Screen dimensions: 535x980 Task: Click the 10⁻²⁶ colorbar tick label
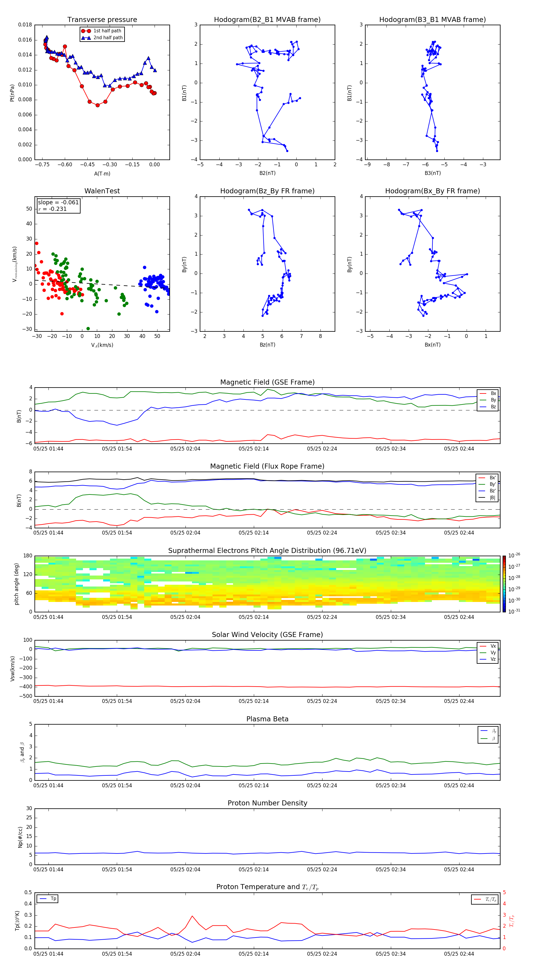point(514,555)
